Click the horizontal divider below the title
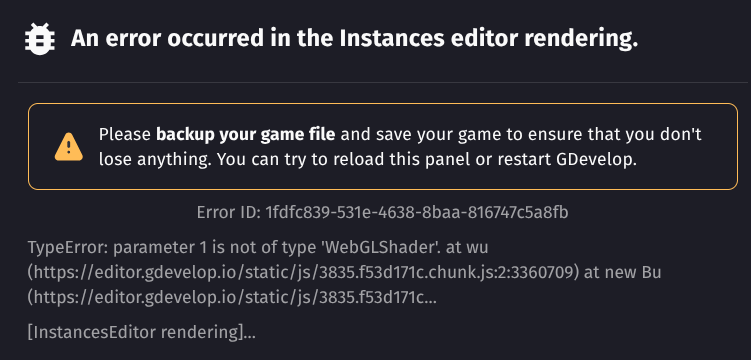Viewport: 751px width, 360px height. point(382,83)
